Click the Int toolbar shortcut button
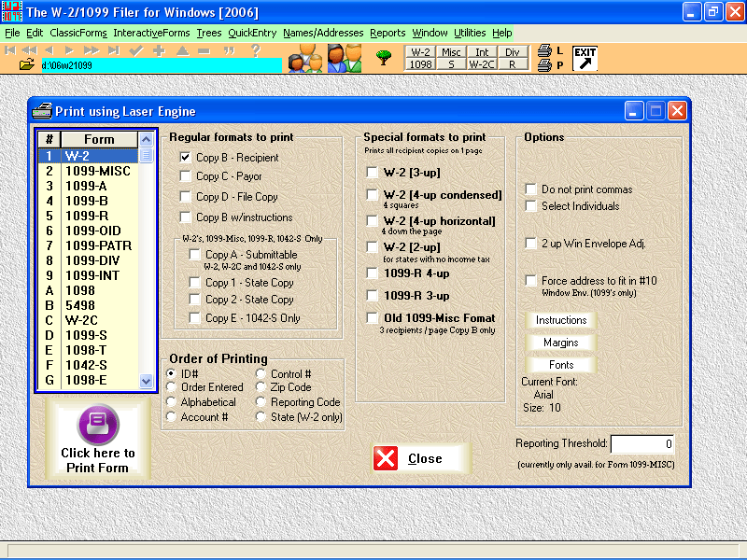The height and width of the screenshot is (560, 747). pos(482,52)
